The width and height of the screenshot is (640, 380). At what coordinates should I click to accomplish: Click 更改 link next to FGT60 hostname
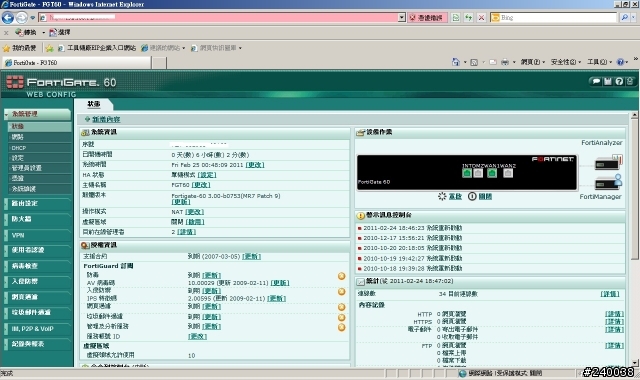201,185
